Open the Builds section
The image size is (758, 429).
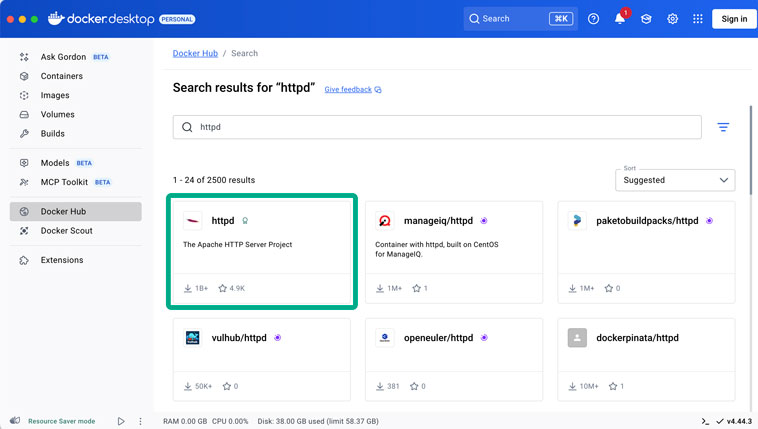[52, 133]
